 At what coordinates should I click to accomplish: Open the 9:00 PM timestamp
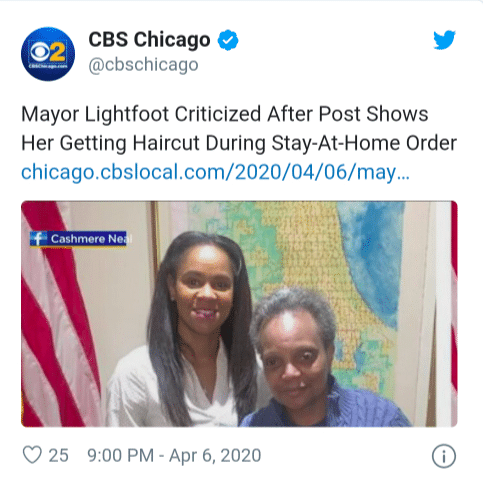click(120, 455)
